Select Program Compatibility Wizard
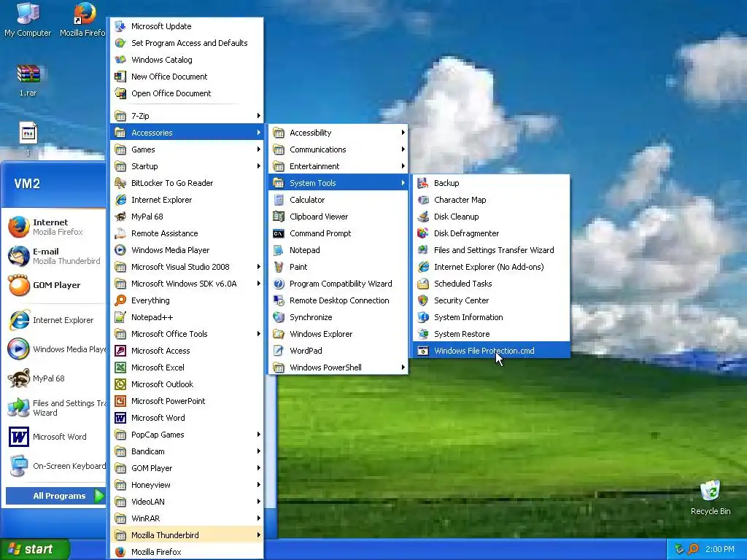 (x=338, y=284)
